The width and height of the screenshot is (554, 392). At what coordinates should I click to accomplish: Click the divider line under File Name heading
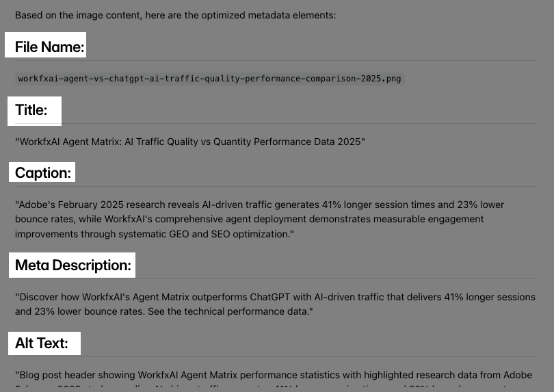coord(308,60)
